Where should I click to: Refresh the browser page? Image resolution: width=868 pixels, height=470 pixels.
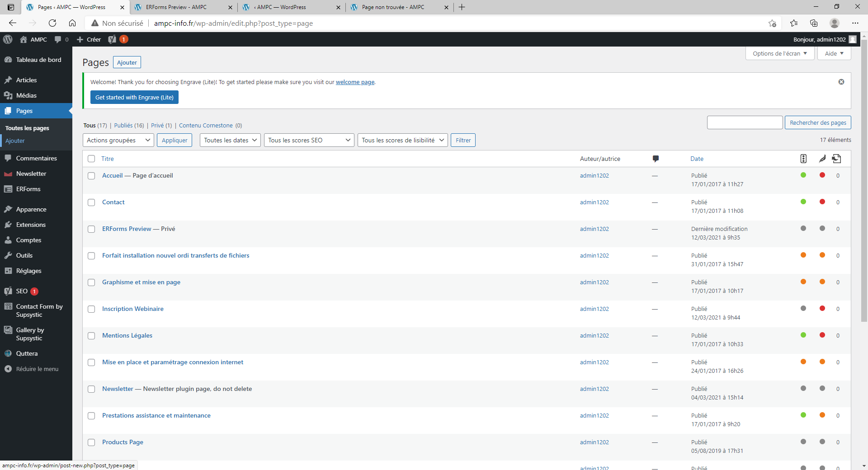(x=52, y=23)
